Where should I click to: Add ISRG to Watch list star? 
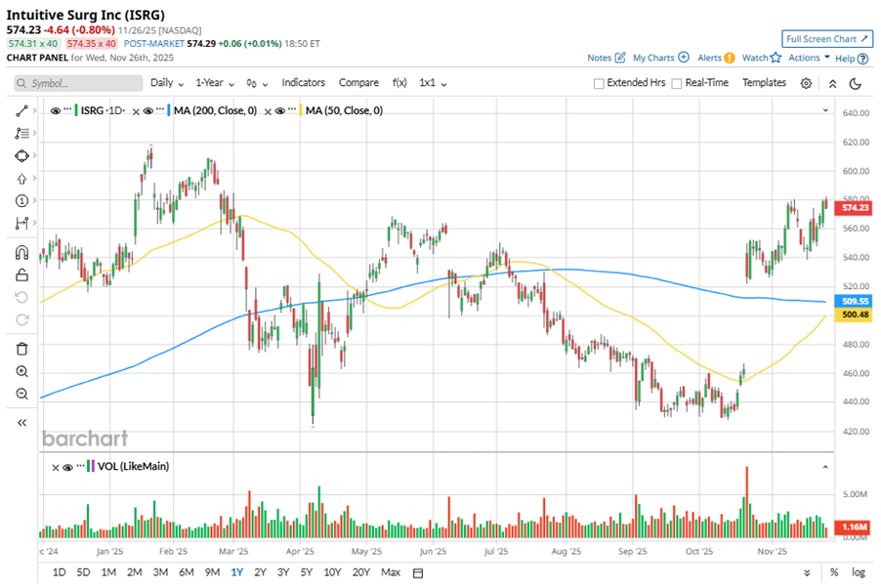pos(776,58)
